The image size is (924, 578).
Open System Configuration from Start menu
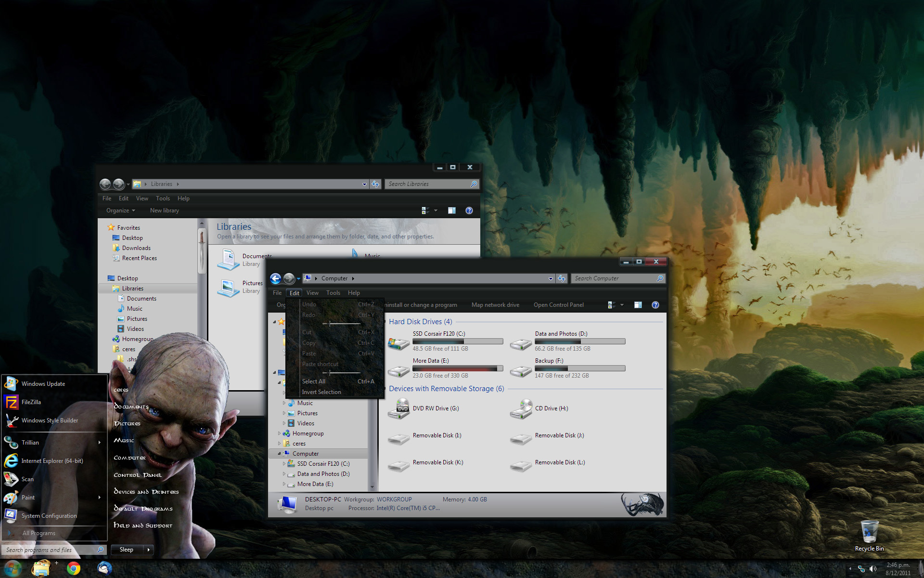pyautogui.click(x=48, y=515)
